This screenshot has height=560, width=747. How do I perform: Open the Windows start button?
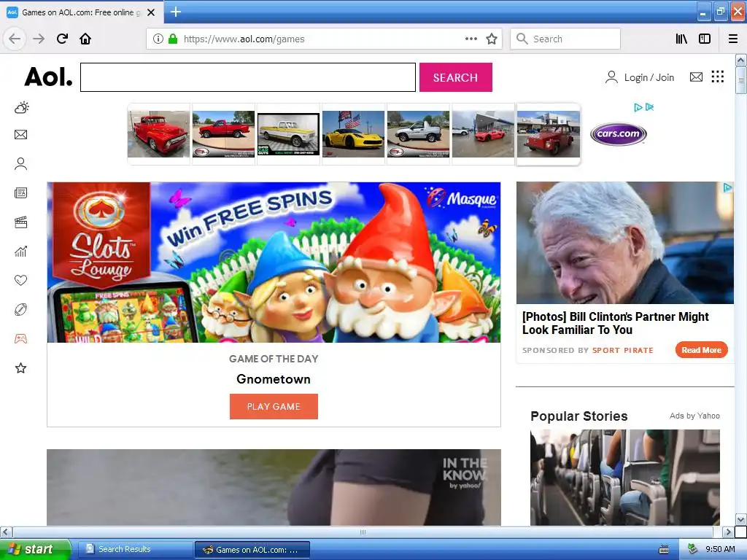pyautogui.click(x=35, y=549)
